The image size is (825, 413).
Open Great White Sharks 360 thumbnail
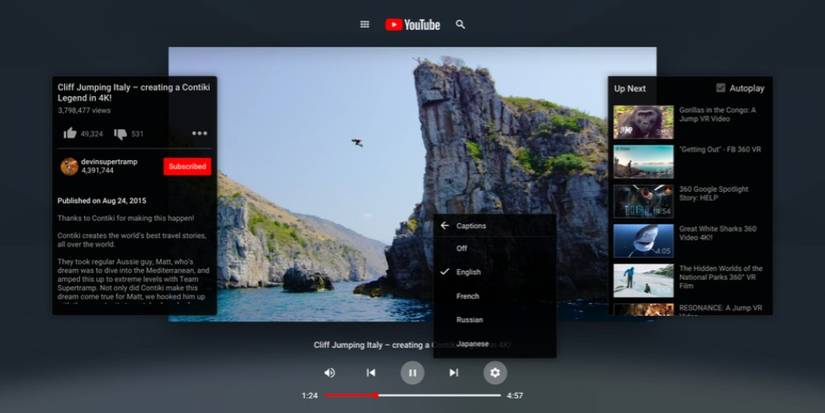[643, 241]
